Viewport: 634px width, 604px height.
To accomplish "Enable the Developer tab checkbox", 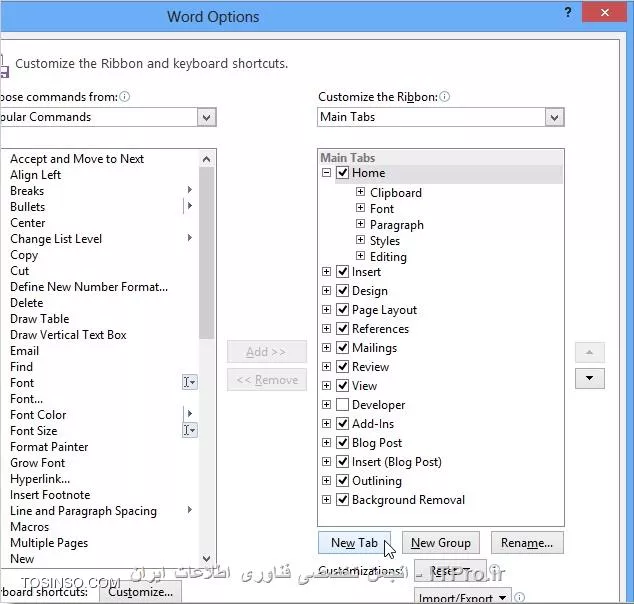I will (342, 404).
